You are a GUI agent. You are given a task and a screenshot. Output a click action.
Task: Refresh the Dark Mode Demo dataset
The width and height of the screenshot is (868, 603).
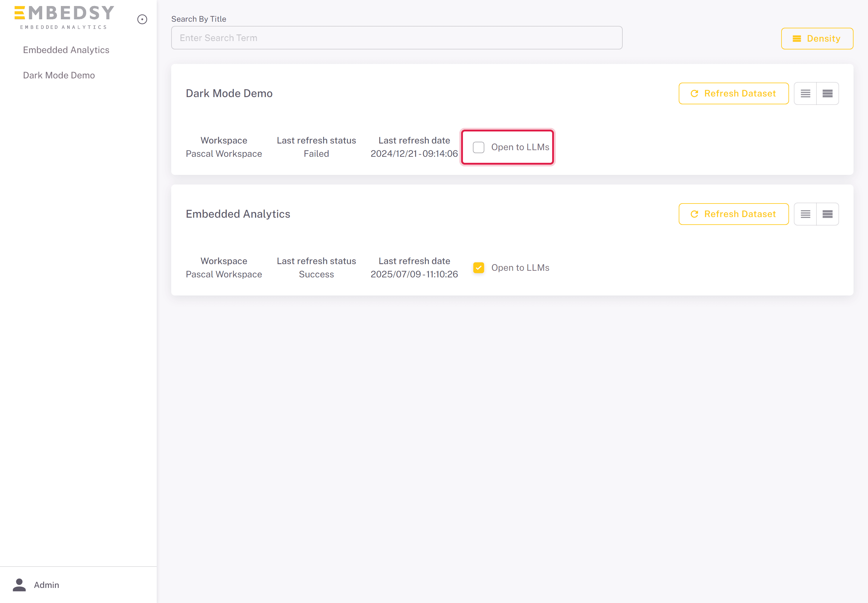[x=734, y=93]
